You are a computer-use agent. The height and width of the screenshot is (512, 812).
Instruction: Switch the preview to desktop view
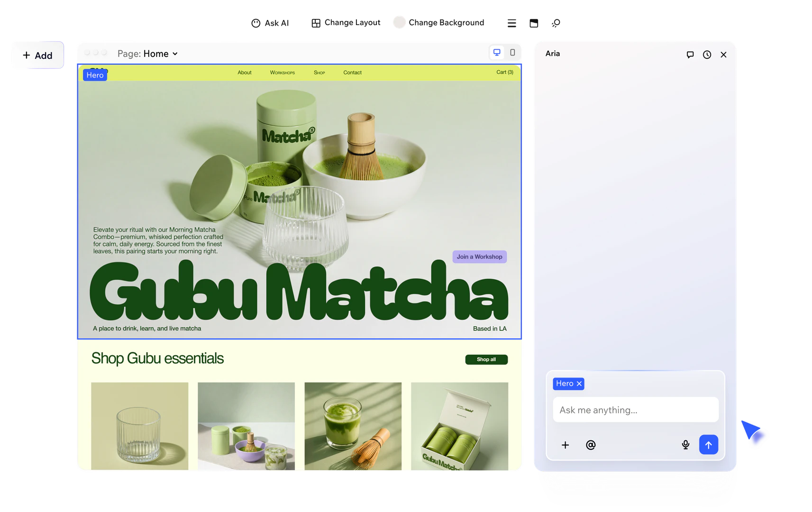click(x=496, y=52)
